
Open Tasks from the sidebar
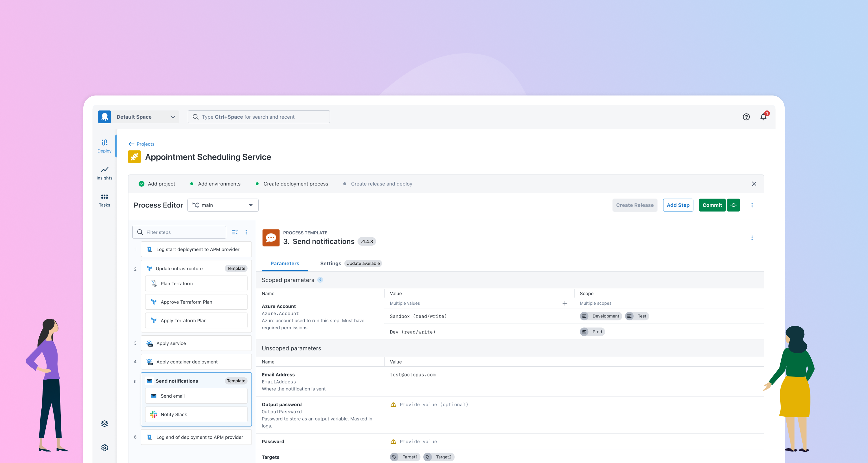[104, 200]
